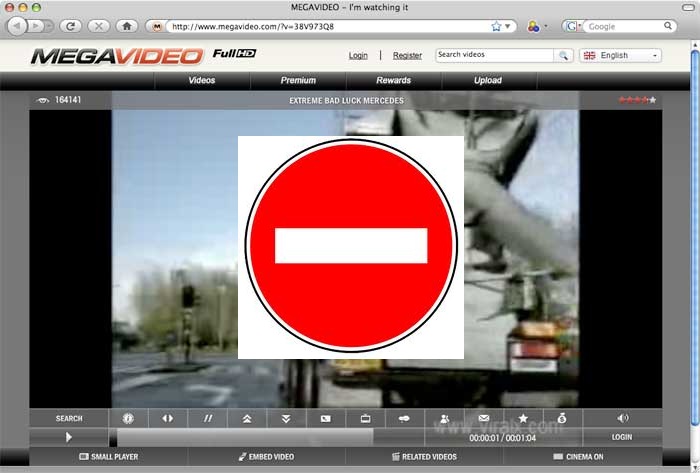
Task: Click the left-right arrows player icon
Action: pyautogui.click(x=167, y=419)
